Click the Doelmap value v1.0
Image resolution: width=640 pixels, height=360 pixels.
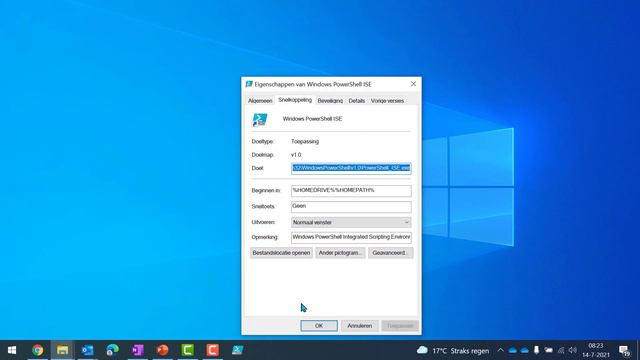click(296, 155)
